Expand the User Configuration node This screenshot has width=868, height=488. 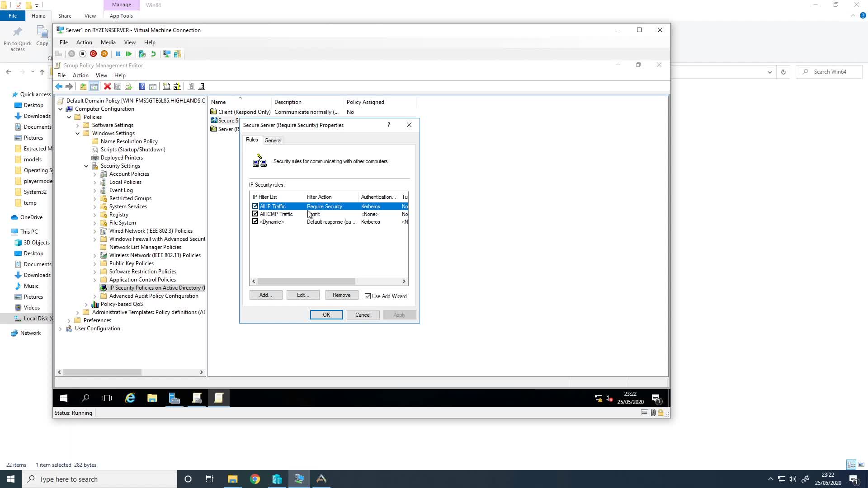point(61,329)
